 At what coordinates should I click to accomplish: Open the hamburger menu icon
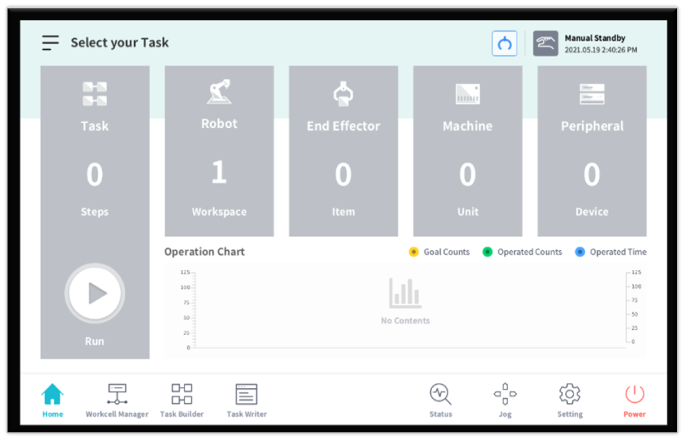(x=50, y=43)
